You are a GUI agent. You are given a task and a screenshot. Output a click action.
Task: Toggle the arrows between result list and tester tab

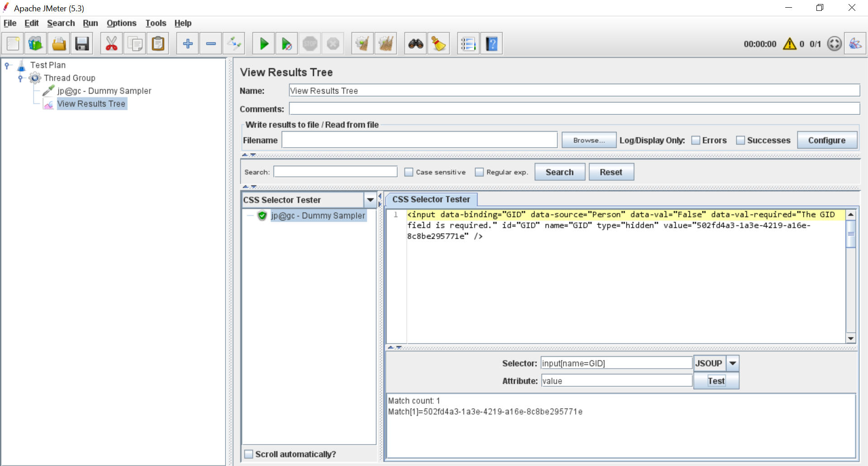click(x=380, y=199)
